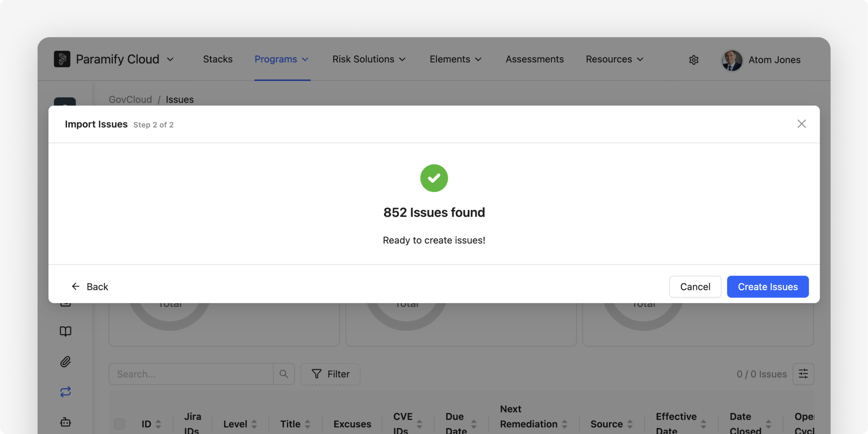This screenshot has width=868, height=434.
Task: Click the Atom Jones avatar photo
Action: pos(732,60)
